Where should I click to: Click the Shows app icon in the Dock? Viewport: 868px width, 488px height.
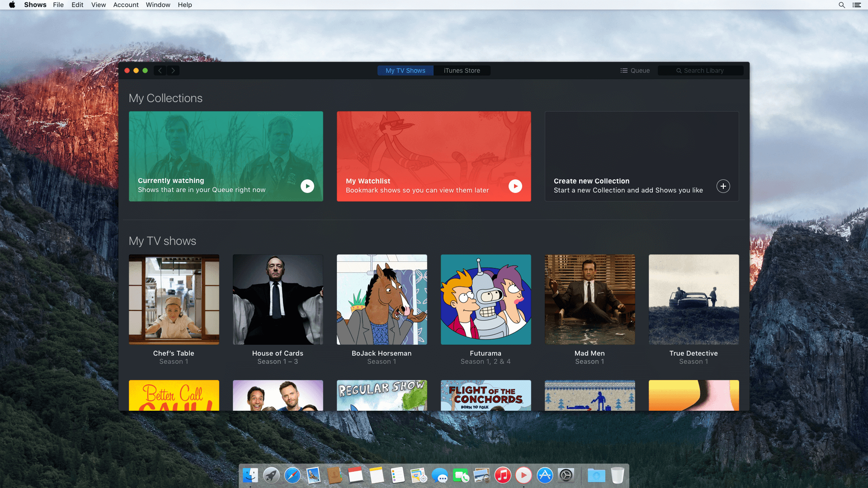tap(524, 475)
